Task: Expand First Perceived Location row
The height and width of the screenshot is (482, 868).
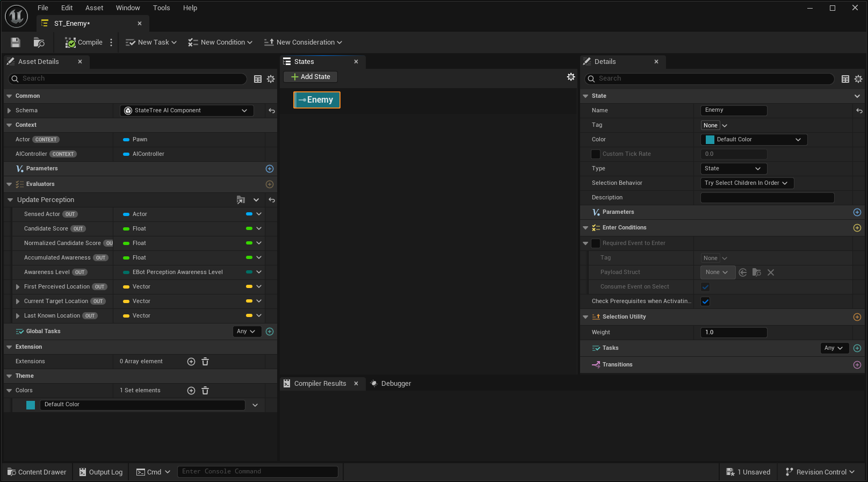Action: [18, 287]
